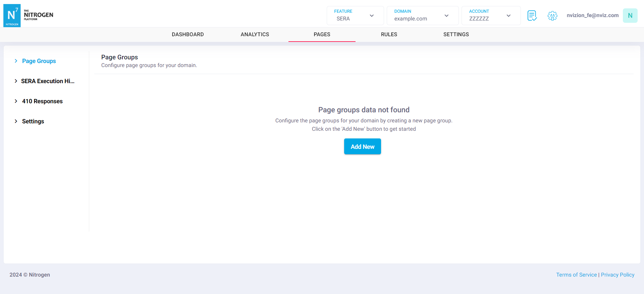Click the Add New button

pos(362,146)
